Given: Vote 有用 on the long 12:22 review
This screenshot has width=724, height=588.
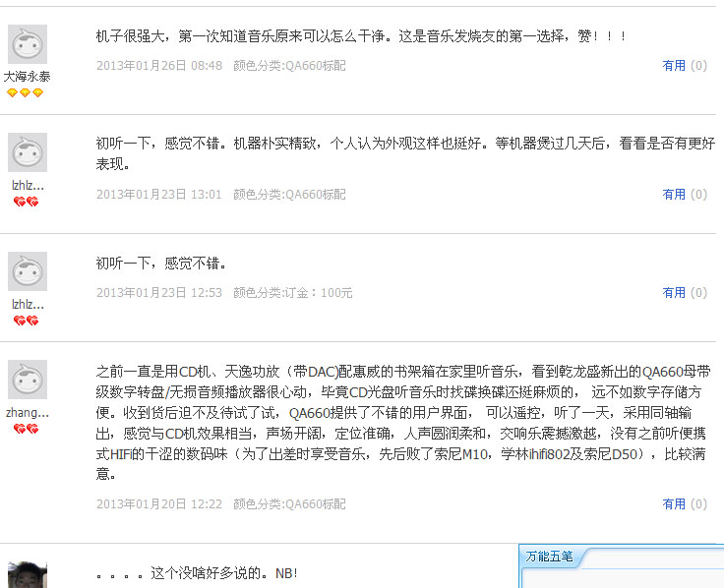Looking at the screenshot, I should click(x=674, y=504).
